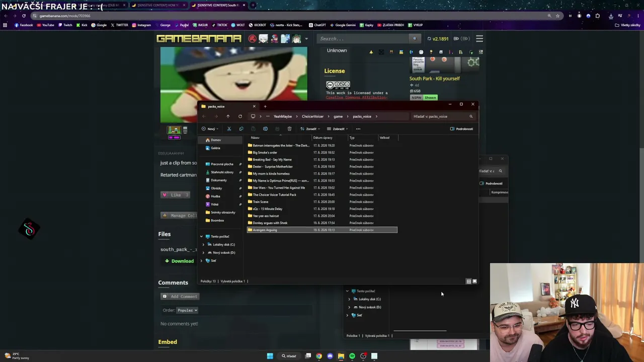Select the active South Park browser tab
The width and height of the screenshot is (644, 362).
219,5
